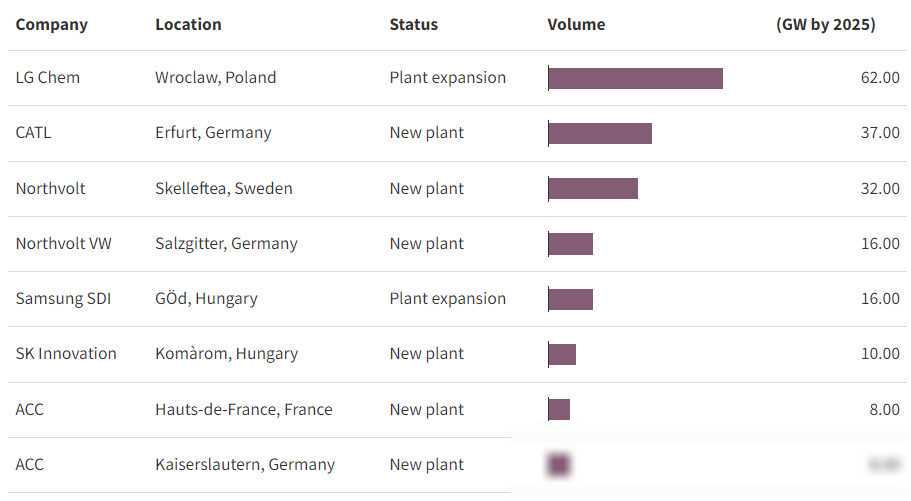
Task: Click Hauts-de-France, France location cell
Action: click(x=243, y=409)
